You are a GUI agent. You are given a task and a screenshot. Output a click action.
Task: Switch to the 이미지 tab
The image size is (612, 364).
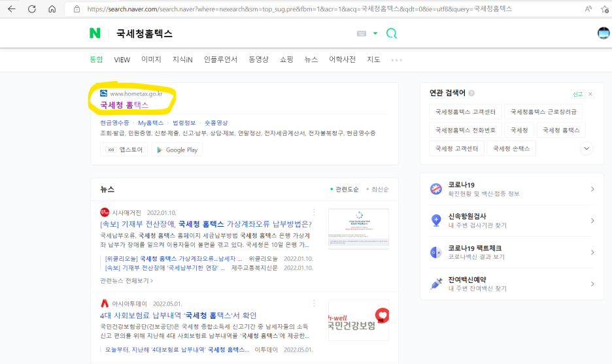(x=151, y=59)
